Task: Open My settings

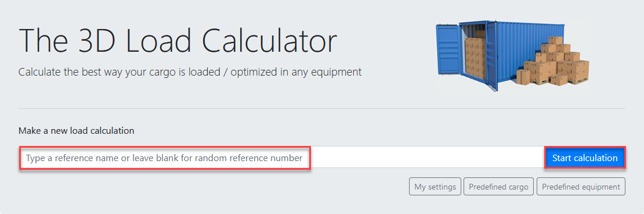Action: pos(435,187)
